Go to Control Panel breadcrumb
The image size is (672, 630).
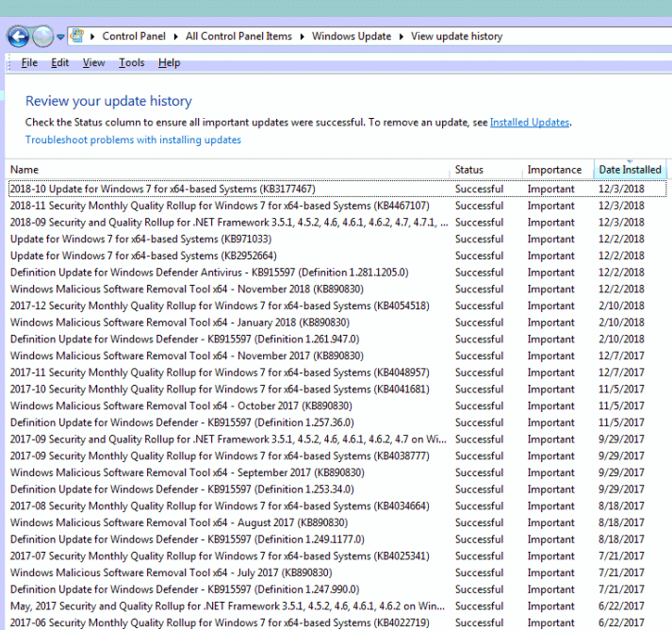[x=134, y=37]
